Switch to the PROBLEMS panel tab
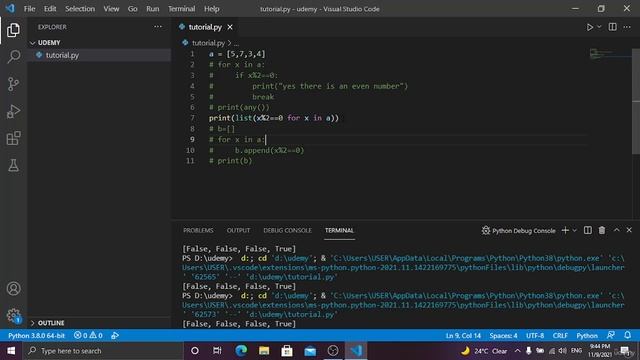This screenshot has height=360, width=640. coord(198,231)
